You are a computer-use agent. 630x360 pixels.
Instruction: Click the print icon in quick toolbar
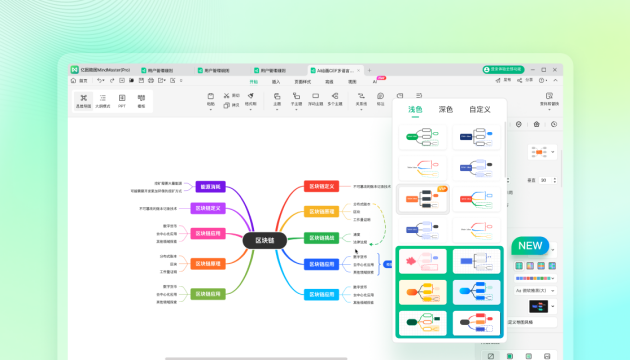(x=151, y=81)
